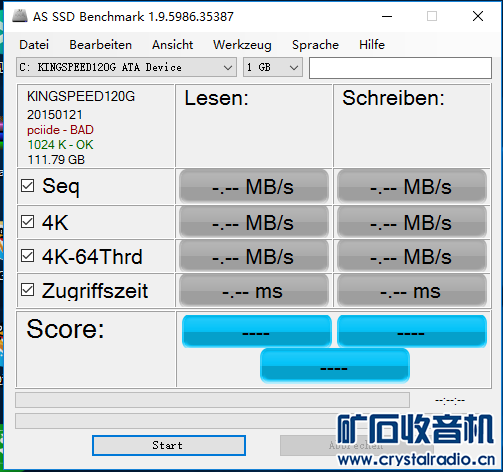This screenshot has height=472, width=503.
Task: Open the Ansicht menu
Action: 172,45
